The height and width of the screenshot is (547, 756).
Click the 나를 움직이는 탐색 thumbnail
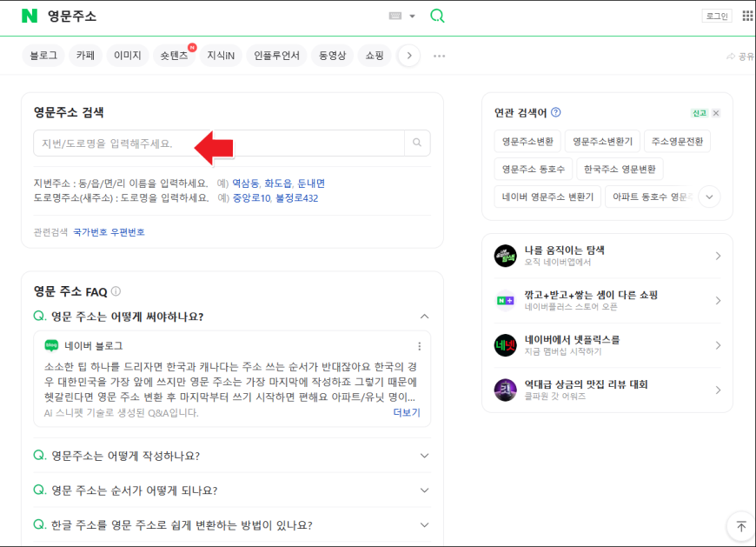[505, 256]
